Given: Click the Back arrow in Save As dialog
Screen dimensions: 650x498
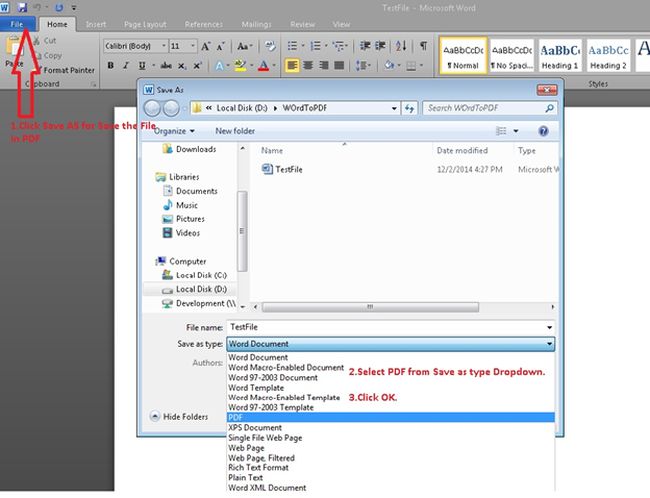Looking at the screenshot, I should pos(152,109).
